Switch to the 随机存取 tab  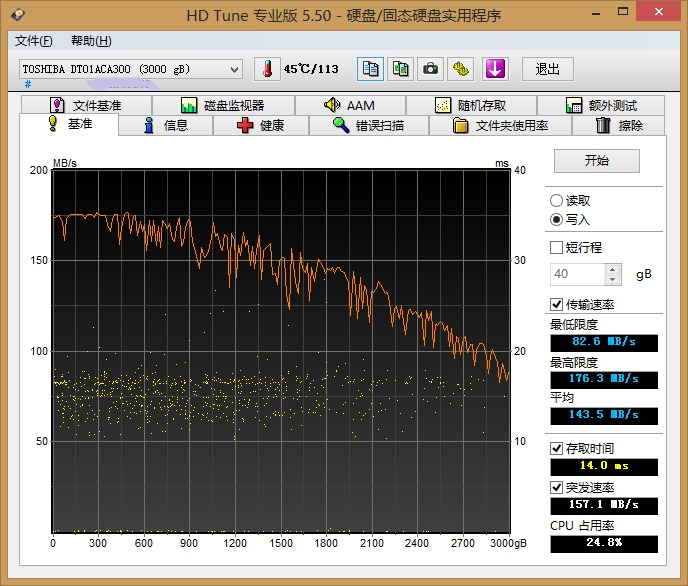click(x=471, y=105)
